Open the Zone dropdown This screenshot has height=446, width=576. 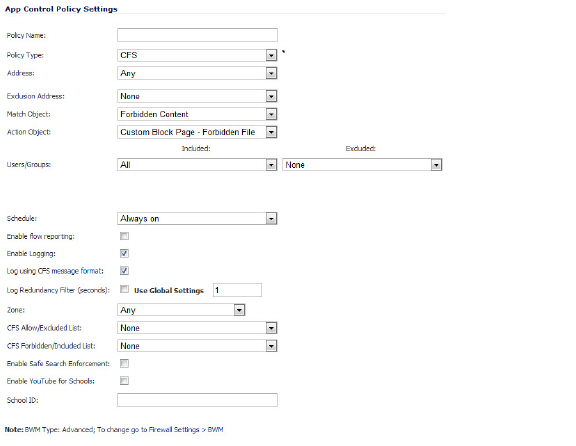click(x=181, y=310)
